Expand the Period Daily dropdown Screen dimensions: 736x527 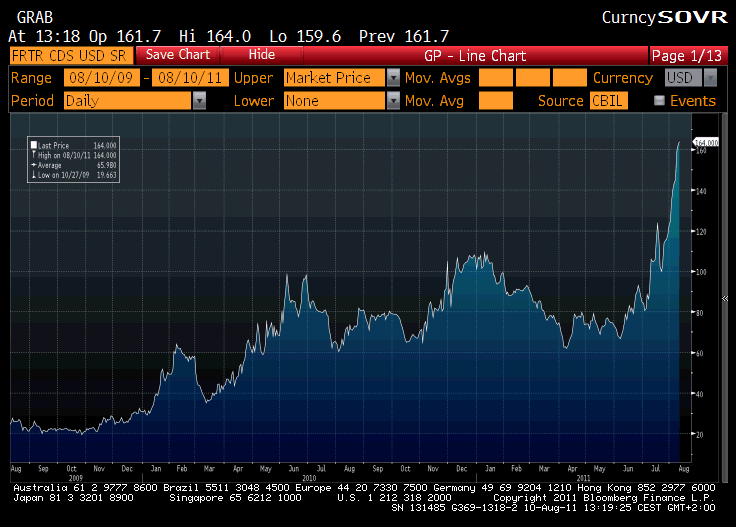coord(199,100)
